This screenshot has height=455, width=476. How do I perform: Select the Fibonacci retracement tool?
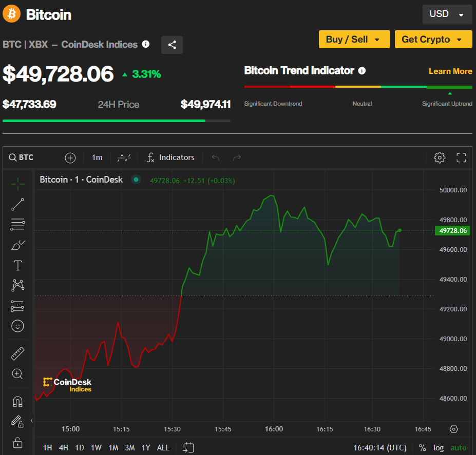[17, 225]
